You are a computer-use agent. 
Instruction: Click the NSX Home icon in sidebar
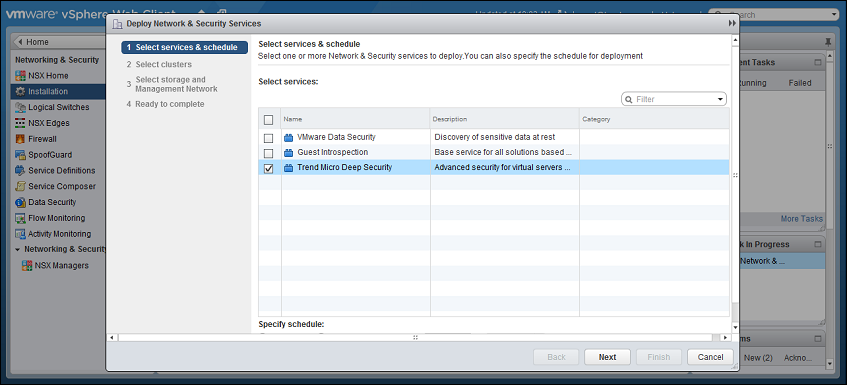coord(21,76)
